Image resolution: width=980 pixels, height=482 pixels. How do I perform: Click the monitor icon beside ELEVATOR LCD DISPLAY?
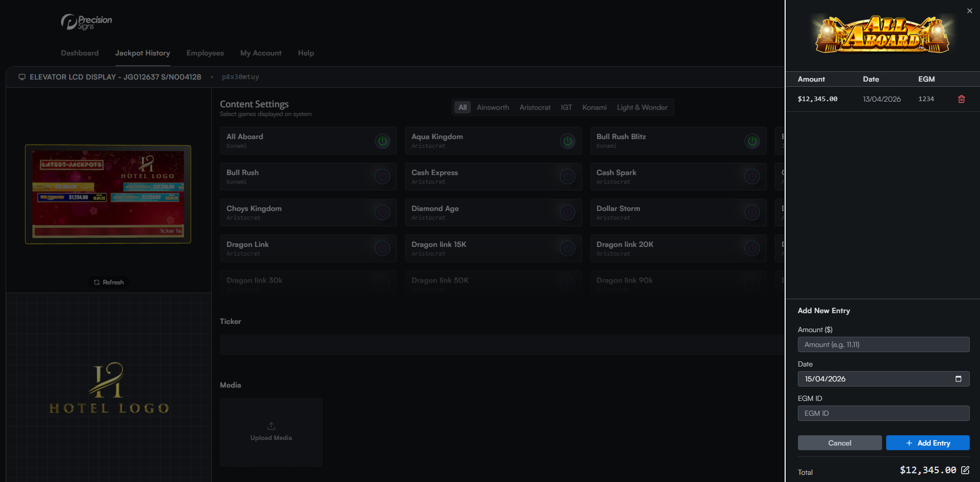click(x=22, y=76)
